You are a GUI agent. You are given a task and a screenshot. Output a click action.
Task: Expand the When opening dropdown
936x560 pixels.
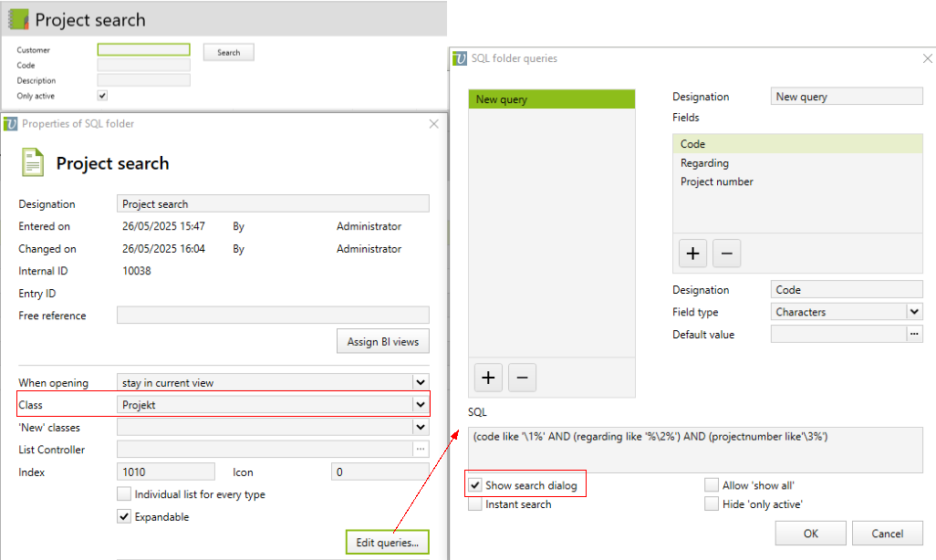[x=420, y=382]
